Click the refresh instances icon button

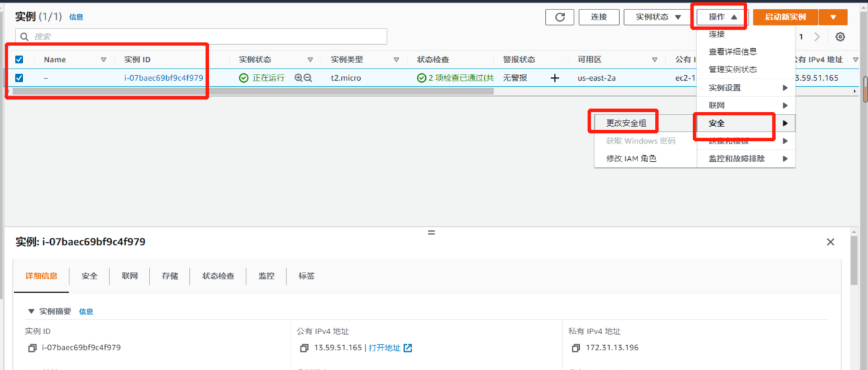559,17
